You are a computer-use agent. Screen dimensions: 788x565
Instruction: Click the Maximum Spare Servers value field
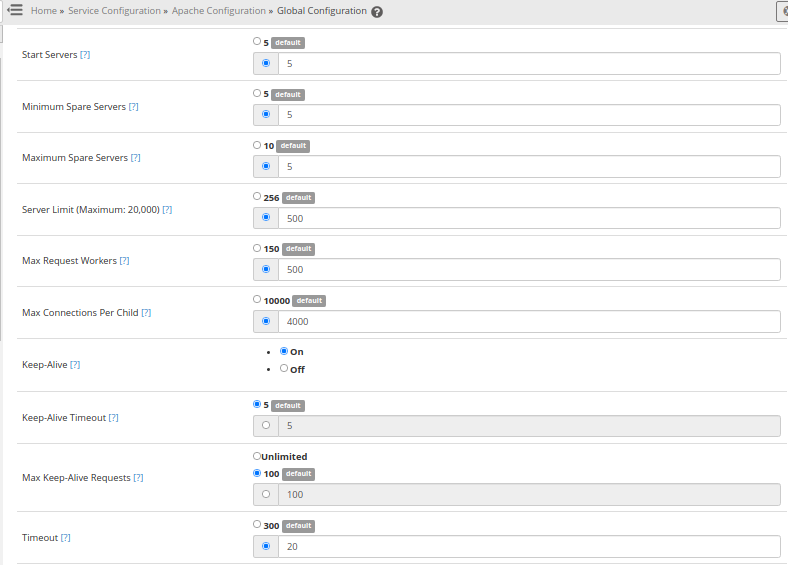coord(529,166)
